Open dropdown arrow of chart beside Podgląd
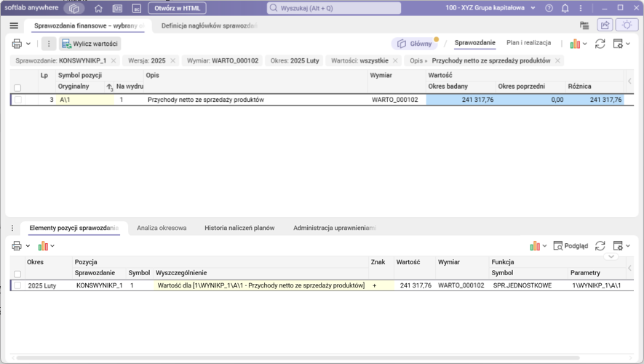This screenshot has height=364, width=644. [x=544, y=246]
